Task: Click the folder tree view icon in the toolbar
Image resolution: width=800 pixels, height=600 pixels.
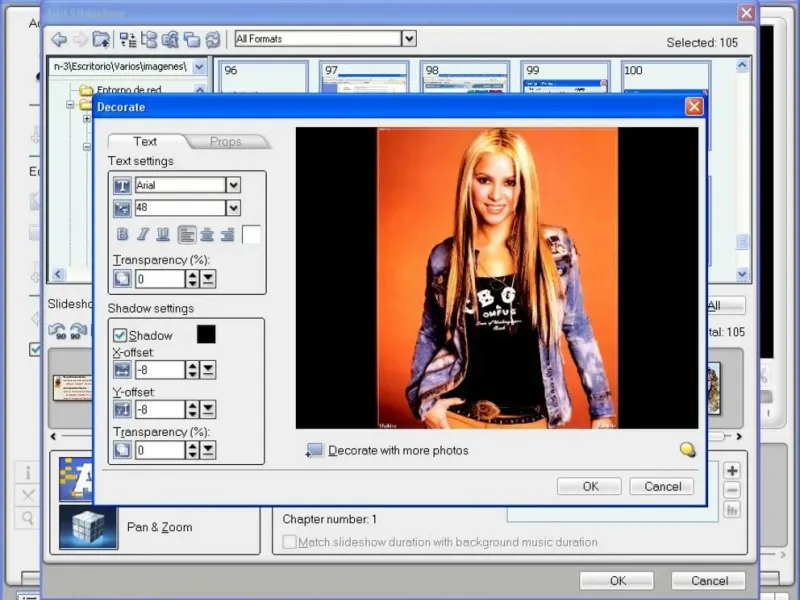Action: point(149,39)
